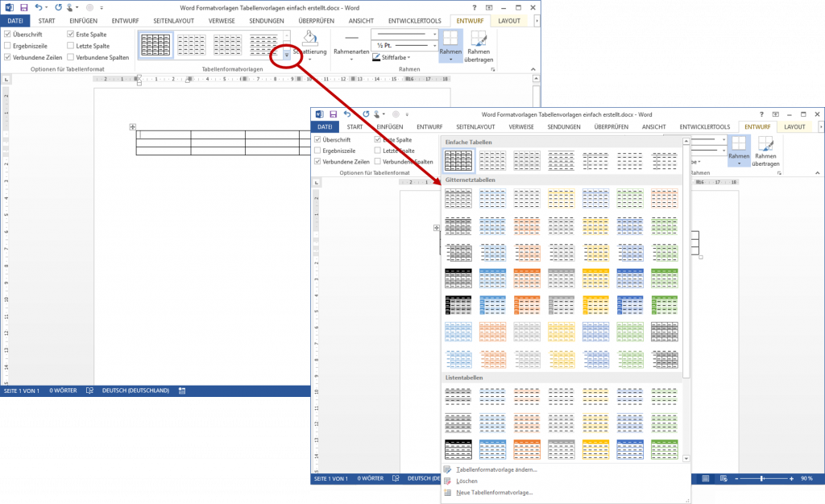The image size is (825, 504).
Task: Click the Undo arrow in the front Word window
Action: [x=347, y=114]
